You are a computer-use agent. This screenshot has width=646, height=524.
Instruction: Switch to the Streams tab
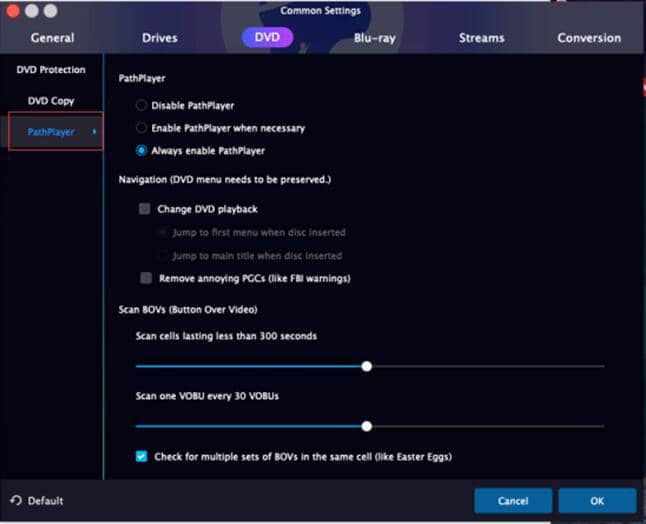click(481, 38)
